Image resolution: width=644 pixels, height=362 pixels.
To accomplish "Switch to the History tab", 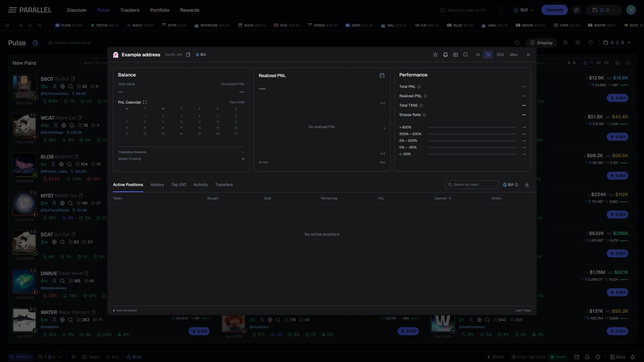I will (157, 185).
